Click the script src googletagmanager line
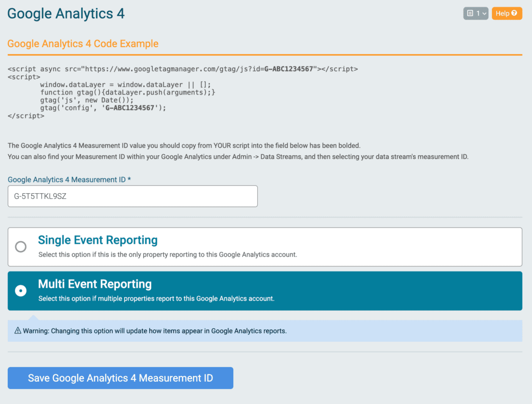The height and width of the screenshot is (404, 532). [x=182, y=69]
